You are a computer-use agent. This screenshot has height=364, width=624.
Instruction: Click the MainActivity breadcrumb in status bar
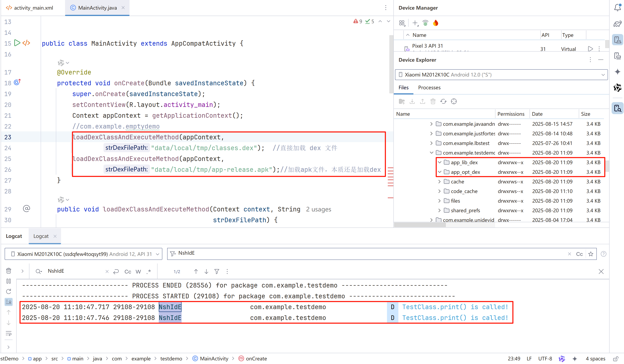(214, 359)
